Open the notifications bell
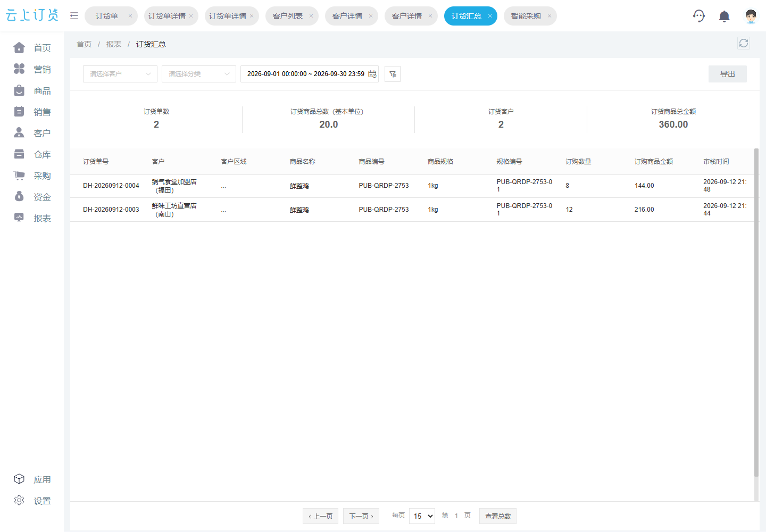Viewport: 766px width, 532px height. pyautogui.click(x=724, y=16)
